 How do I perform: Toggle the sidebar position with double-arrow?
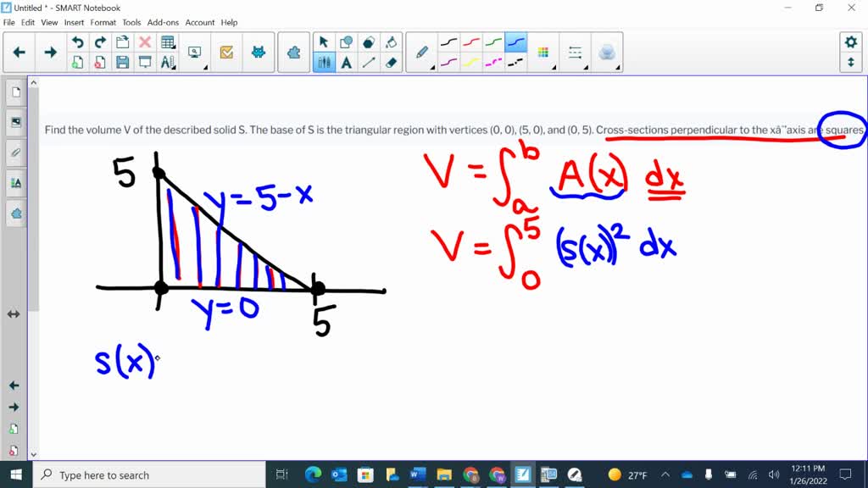(x=14, y=313)
